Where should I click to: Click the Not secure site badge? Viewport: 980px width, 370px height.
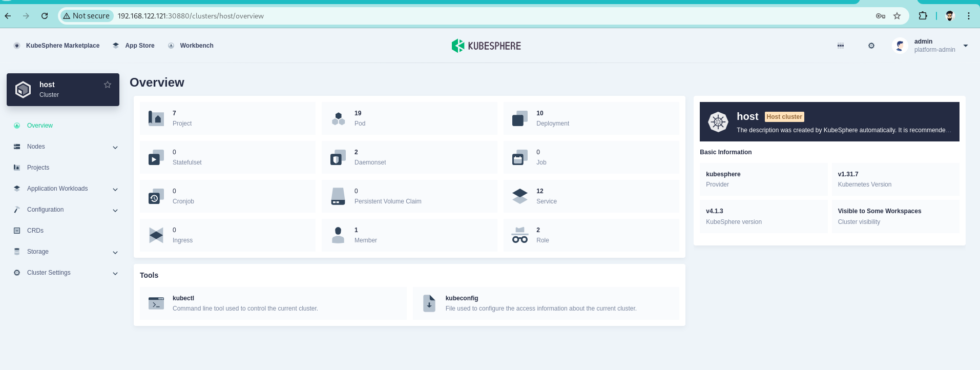click(86, 16)
